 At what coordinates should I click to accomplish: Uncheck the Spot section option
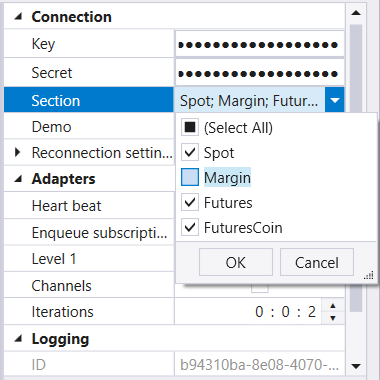pyautogui.click(x=190, y=152)
